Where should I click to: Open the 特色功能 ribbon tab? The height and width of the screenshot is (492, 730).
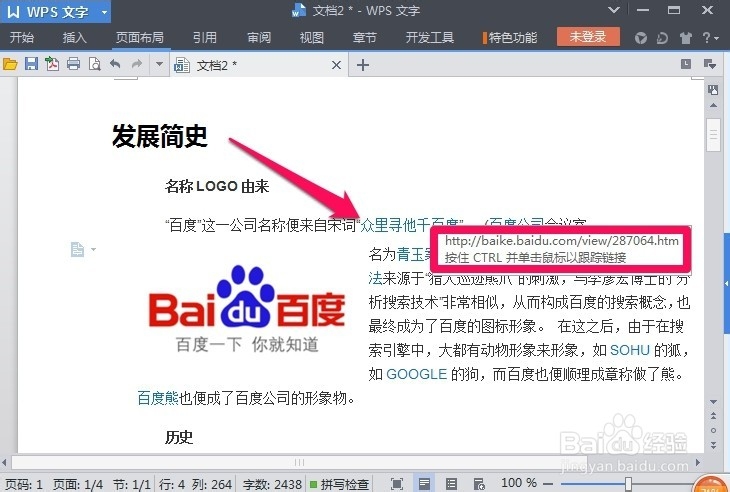510,37
